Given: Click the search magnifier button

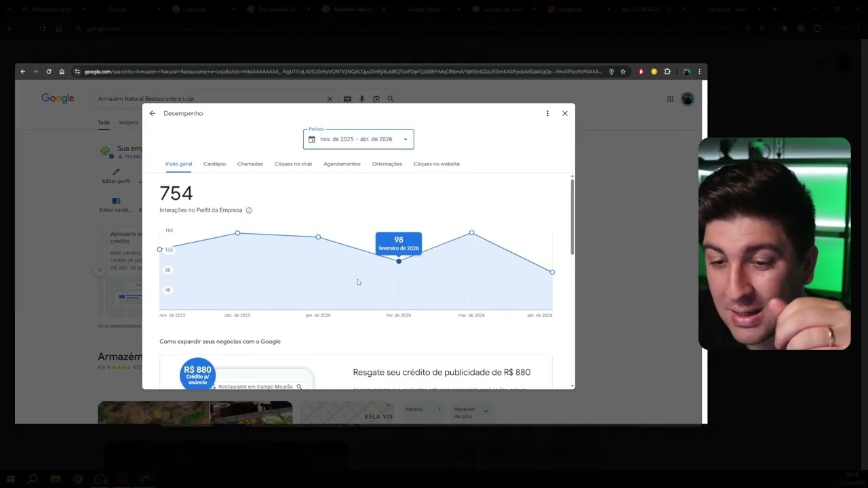Looking at the screenshot, I should [391, 99].
